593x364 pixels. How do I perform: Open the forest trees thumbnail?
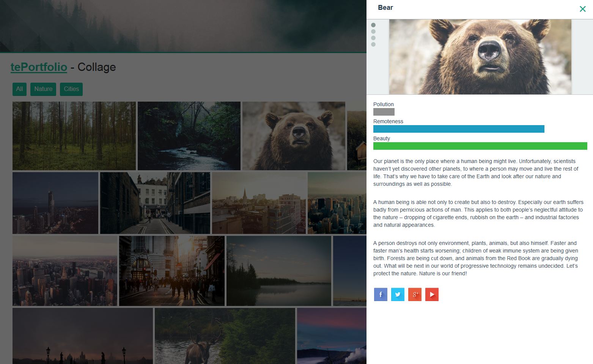click(x=74, y=136)
